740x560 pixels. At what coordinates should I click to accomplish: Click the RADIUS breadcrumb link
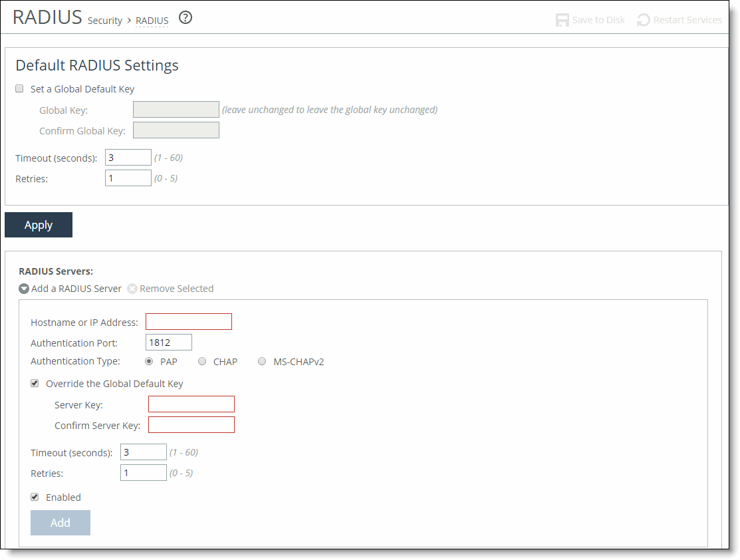(x=152, y=20)
